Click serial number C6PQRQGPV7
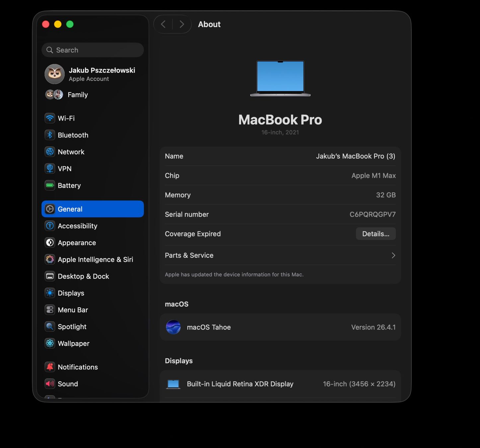 coord(372,215)
